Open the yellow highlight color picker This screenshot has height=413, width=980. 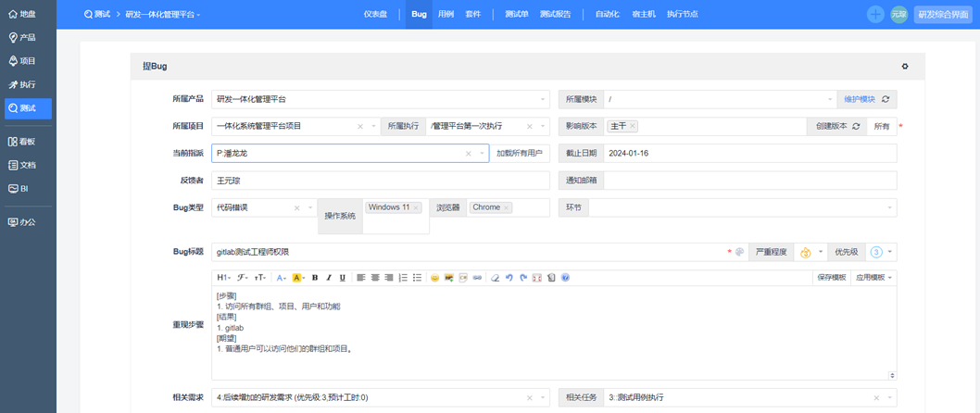[298, 278]
